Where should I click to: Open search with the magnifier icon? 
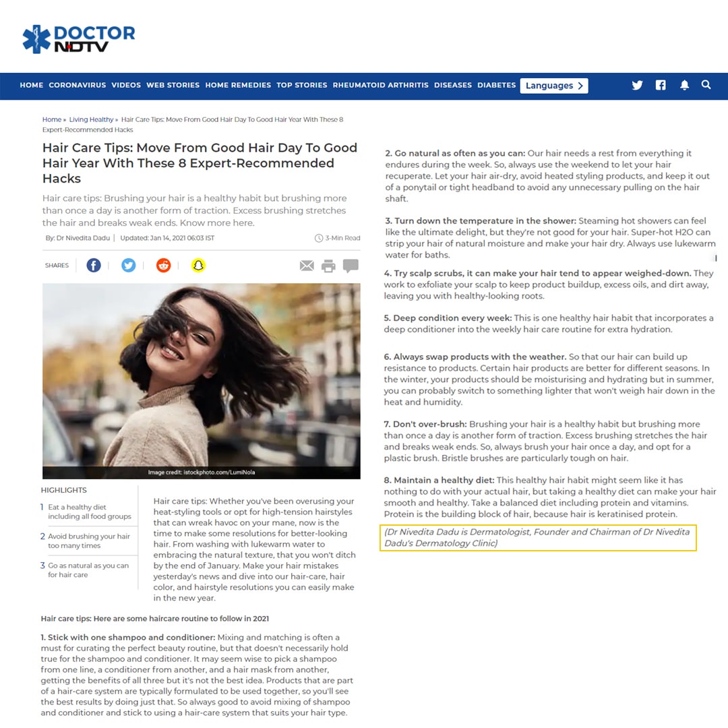click(706, 85)
